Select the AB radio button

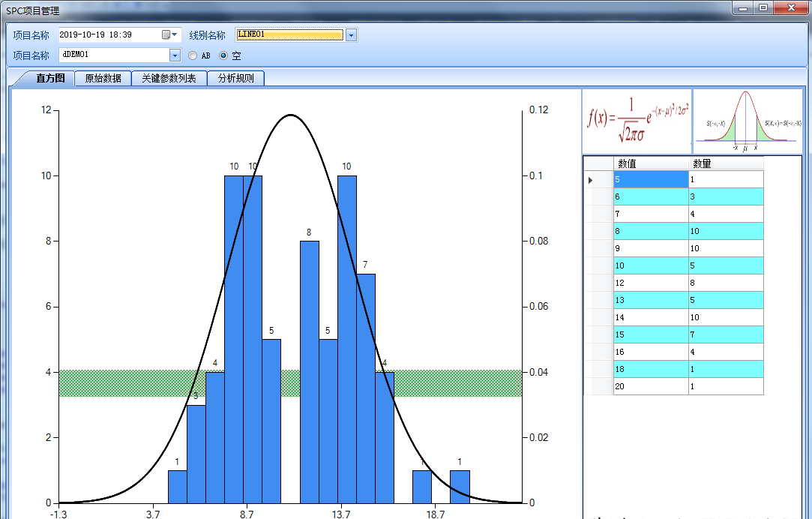[x=193, y=55]
